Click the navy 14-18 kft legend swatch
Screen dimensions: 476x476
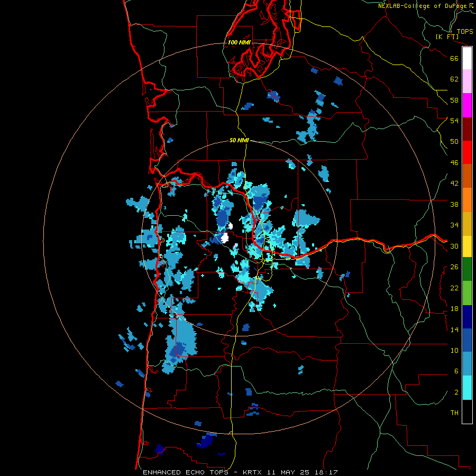click(x=467, y=317)
